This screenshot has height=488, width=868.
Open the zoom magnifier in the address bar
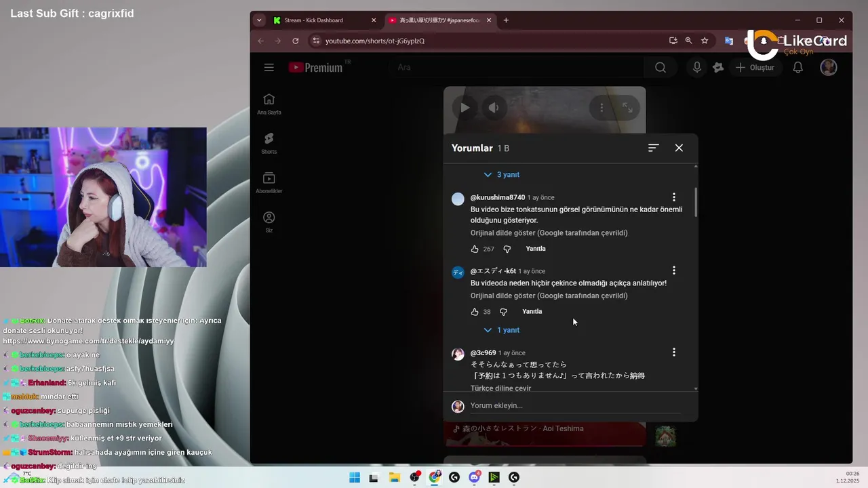point(689,41)
